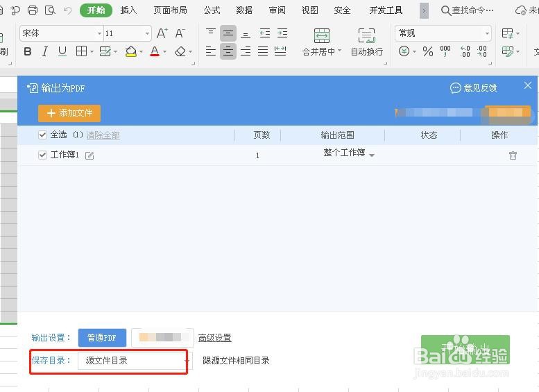The image size is (539, 392).
Task: Increase decimal places
Action: [465, 51]
